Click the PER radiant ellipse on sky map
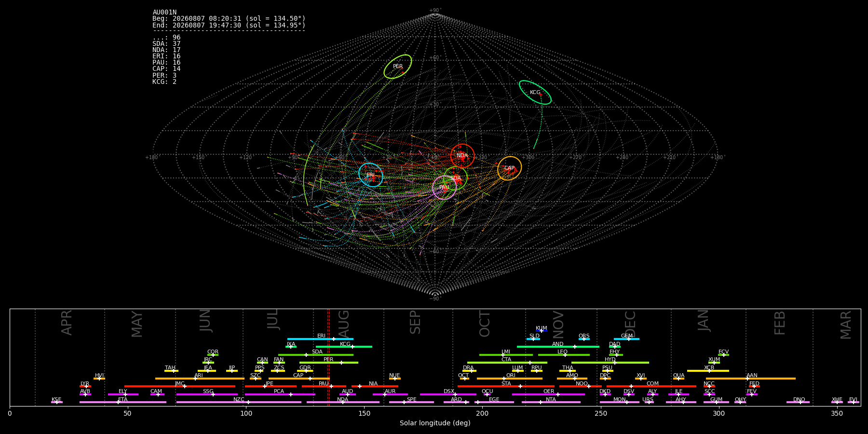This screenshot has height=434, width=868. click(x=398, y=67)
